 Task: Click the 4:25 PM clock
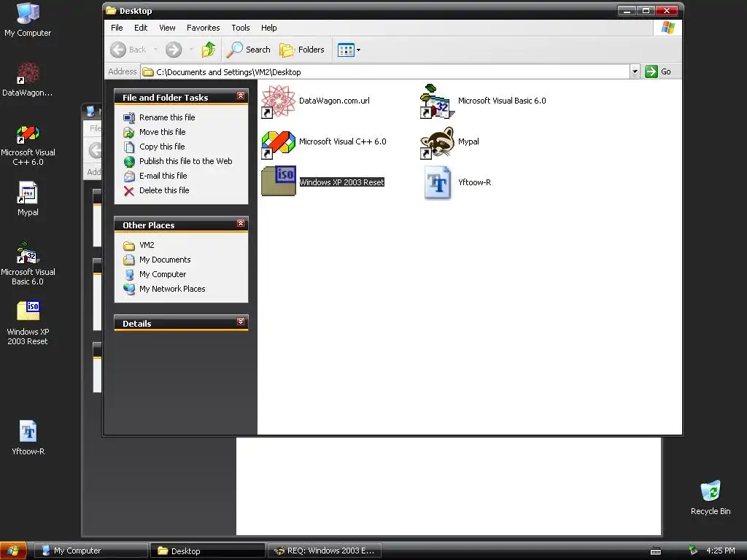point(720,551)
